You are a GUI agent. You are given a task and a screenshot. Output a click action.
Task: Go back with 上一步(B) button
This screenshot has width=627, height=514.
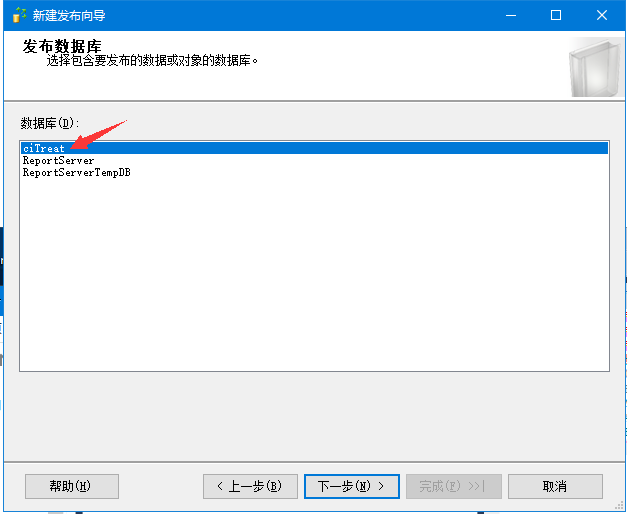coord(250,486)
